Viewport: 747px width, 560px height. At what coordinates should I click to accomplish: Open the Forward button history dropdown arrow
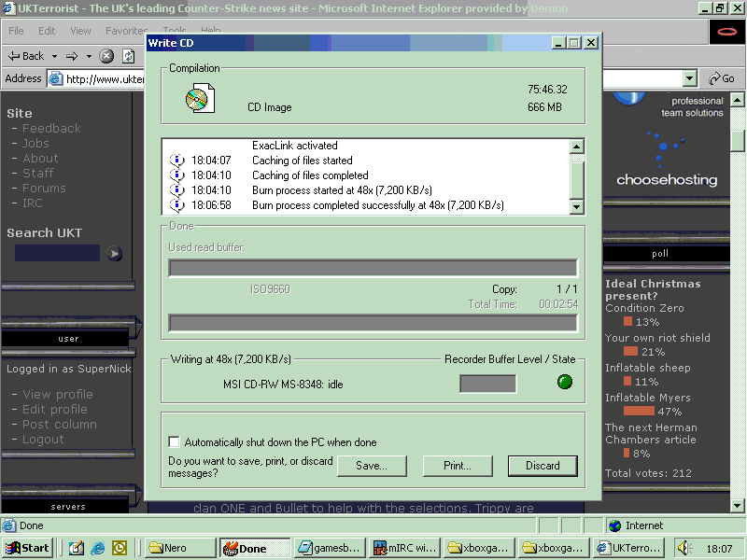tap(89, 56)
